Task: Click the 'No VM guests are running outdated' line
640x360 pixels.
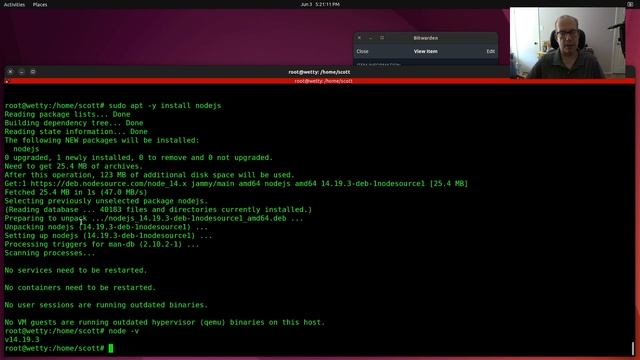Action: pyautogui.click(x=165, y=322)
